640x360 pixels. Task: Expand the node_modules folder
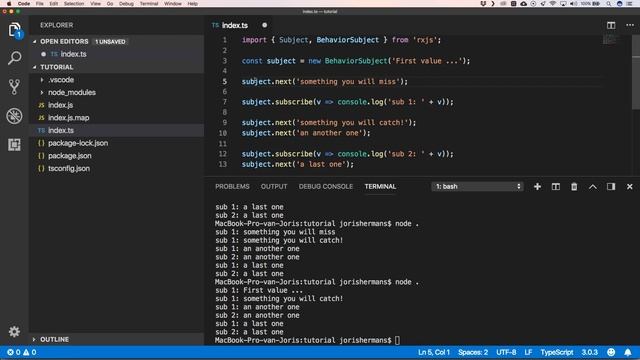coord(42,93)
